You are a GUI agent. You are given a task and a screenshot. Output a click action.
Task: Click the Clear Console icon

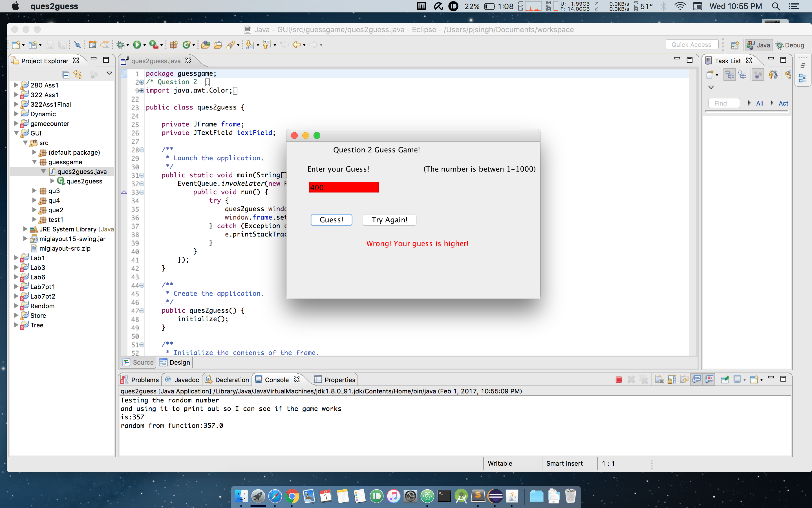659,380
